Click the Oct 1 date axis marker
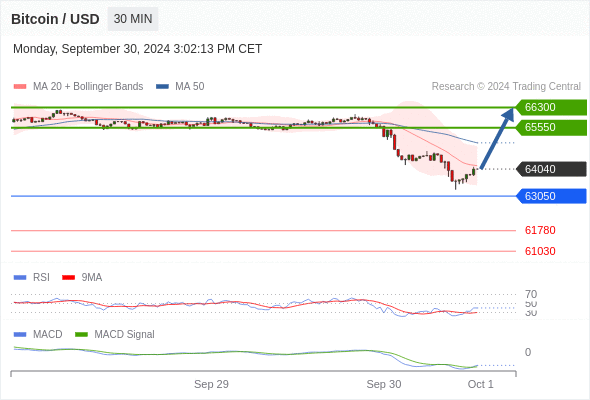 (480, 384)
